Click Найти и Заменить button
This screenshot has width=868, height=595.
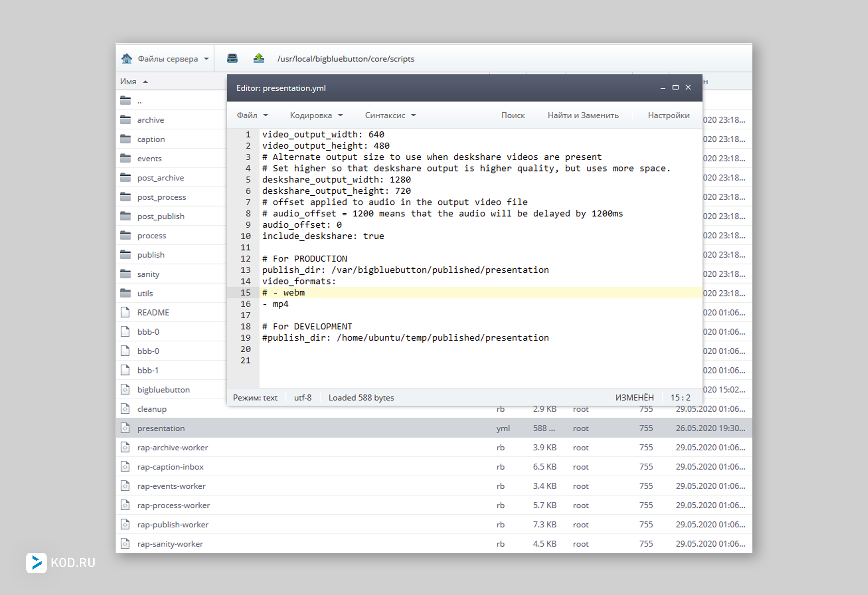point(583,115)
